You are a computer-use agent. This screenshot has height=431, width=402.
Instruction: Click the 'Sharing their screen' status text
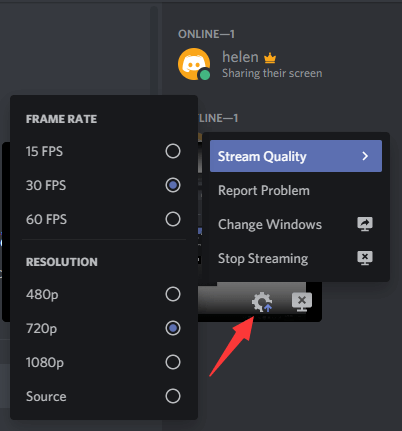[272, 73]
